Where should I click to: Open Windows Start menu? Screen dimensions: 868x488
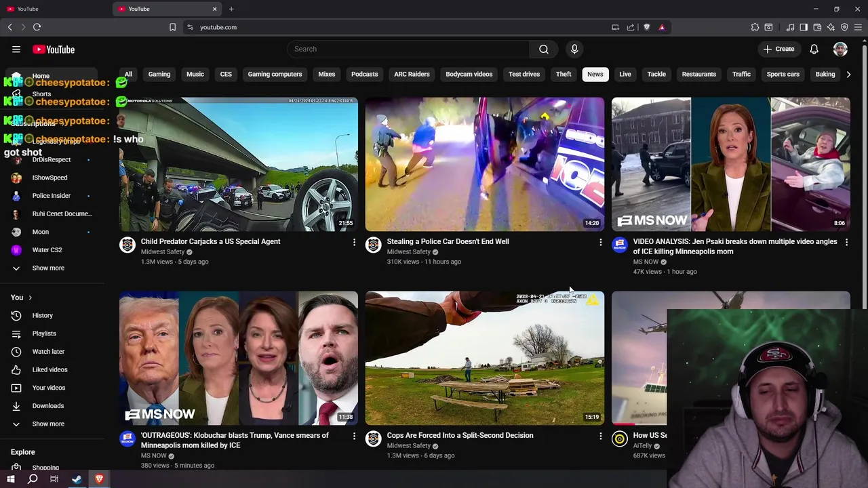[10, 479]
